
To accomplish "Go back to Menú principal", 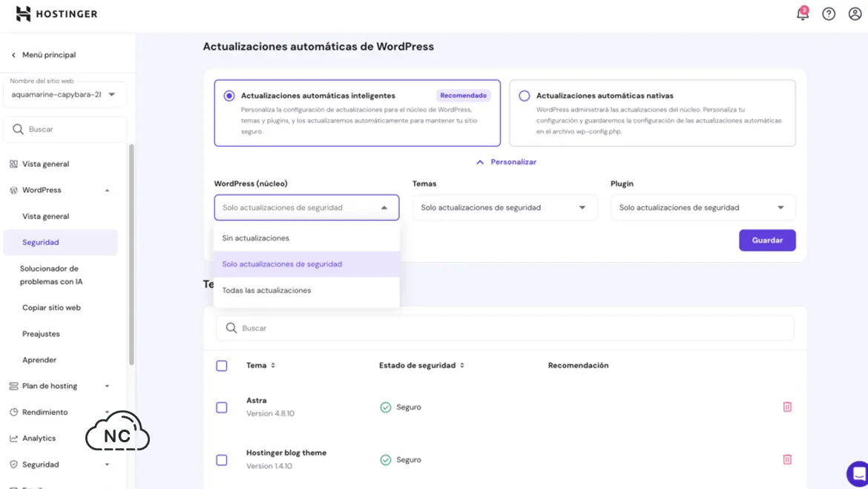I will pos(49,55).
